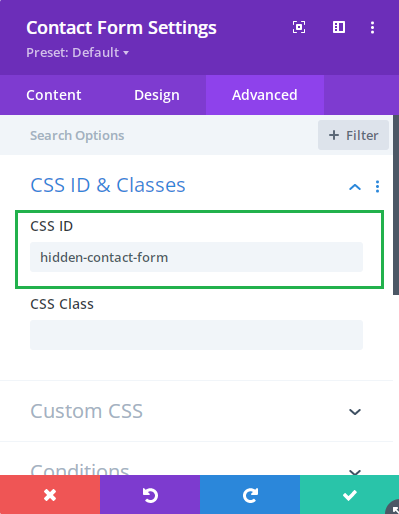Select the Advanced tab

tap(265, 95)
